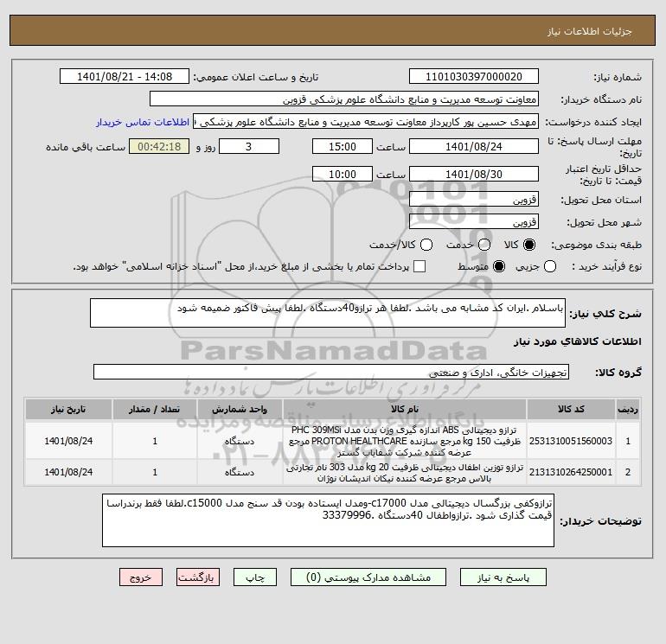Click the buyer organization name field
666x644 pixels.
tap(344, 99)
